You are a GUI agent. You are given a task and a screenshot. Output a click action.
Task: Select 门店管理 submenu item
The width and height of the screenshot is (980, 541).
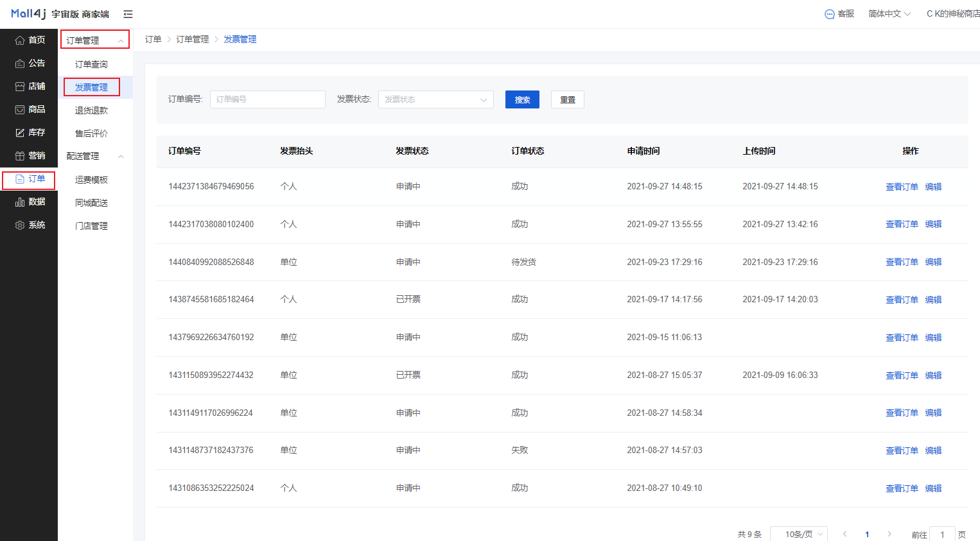coord(91,226)
